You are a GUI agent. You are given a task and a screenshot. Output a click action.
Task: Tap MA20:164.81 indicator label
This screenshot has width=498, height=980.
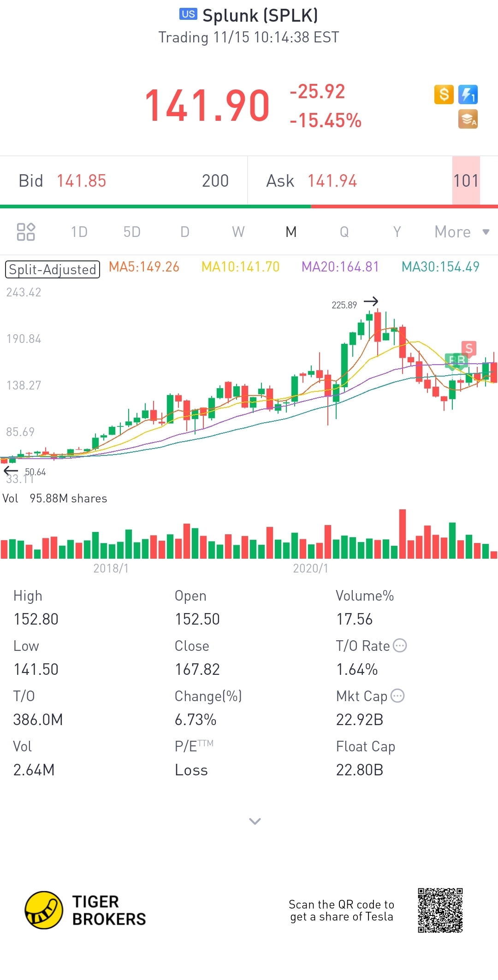click(340, 266)
